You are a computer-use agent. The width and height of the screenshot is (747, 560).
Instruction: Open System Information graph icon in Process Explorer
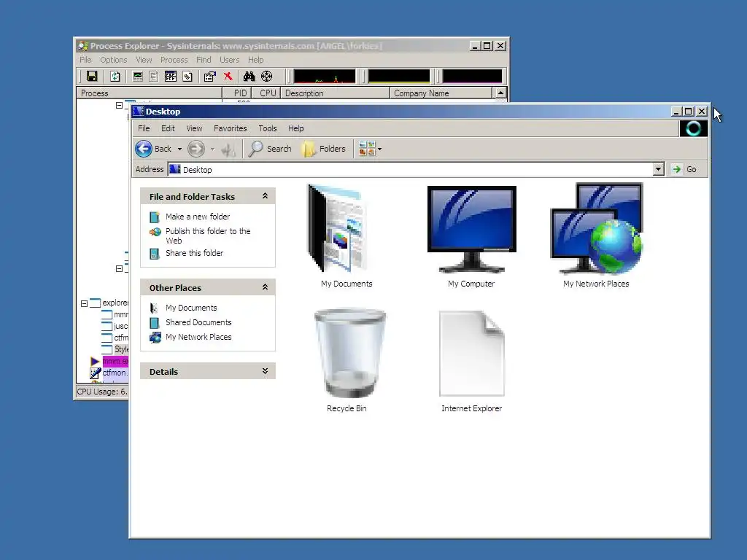point(138,76)
